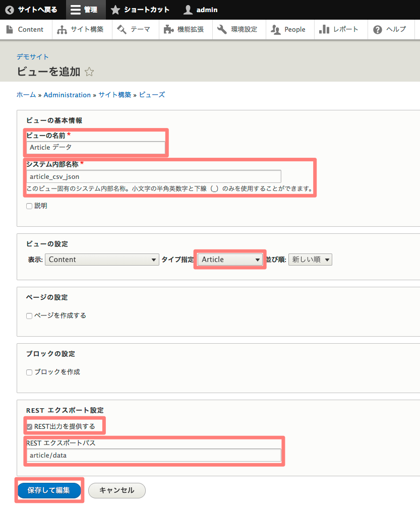420x508 pixels.
Task: Open the 環境設定 menu item
Action: tap(239, 30)
